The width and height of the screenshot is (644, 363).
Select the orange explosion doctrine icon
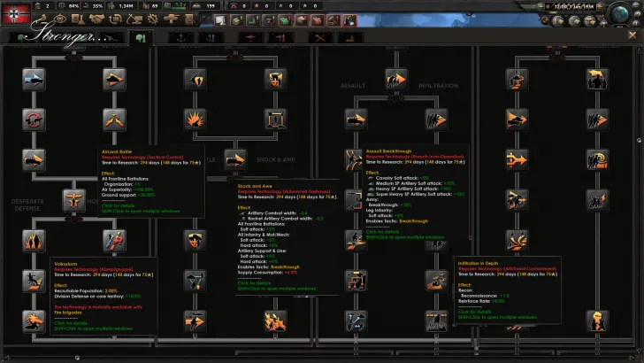click(195, 120)
